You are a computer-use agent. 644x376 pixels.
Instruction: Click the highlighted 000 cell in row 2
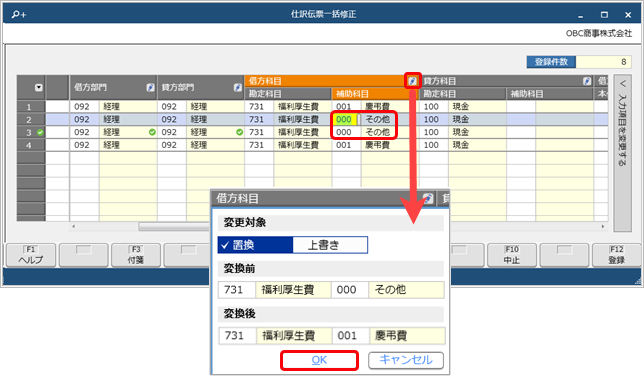(344, 120)
